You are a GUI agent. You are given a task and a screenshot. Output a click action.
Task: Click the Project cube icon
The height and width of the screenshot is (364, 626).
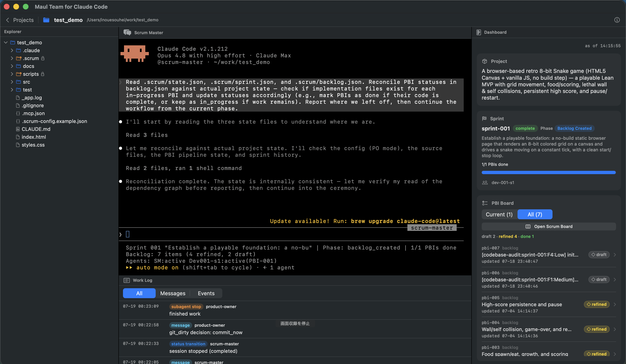(484, 61)
